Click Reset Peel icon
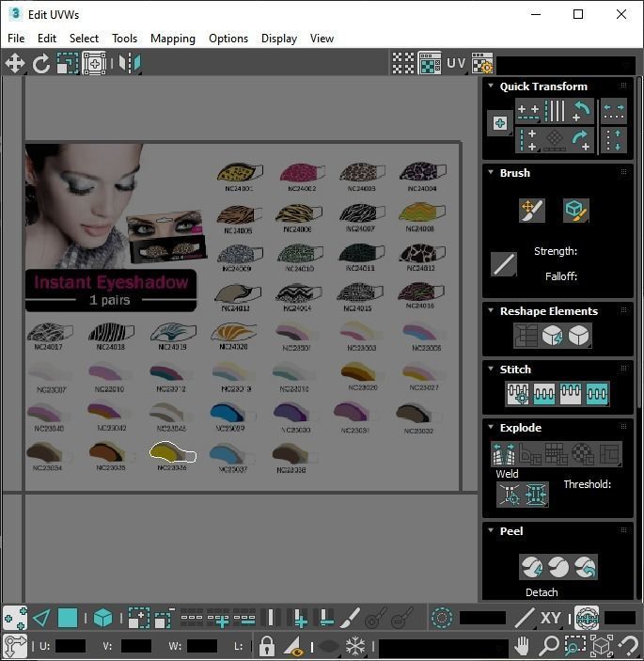 click(x=585, y=567)
